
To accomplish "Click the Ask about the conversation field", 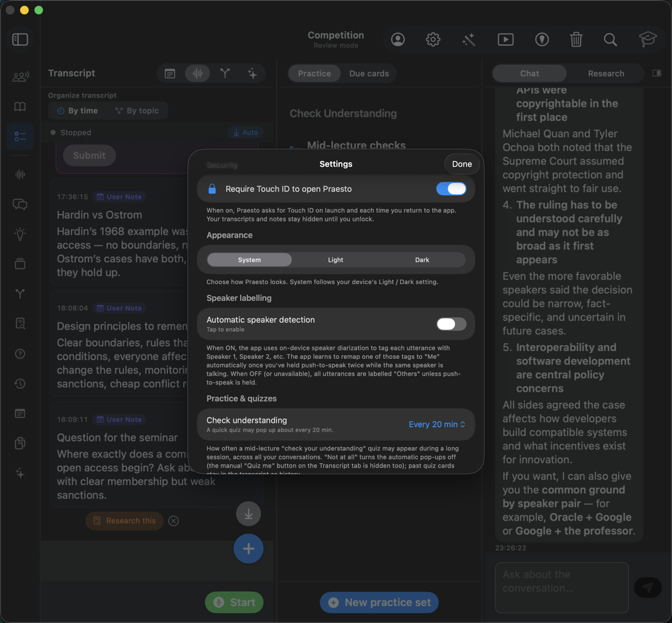I will coord(561,587).
